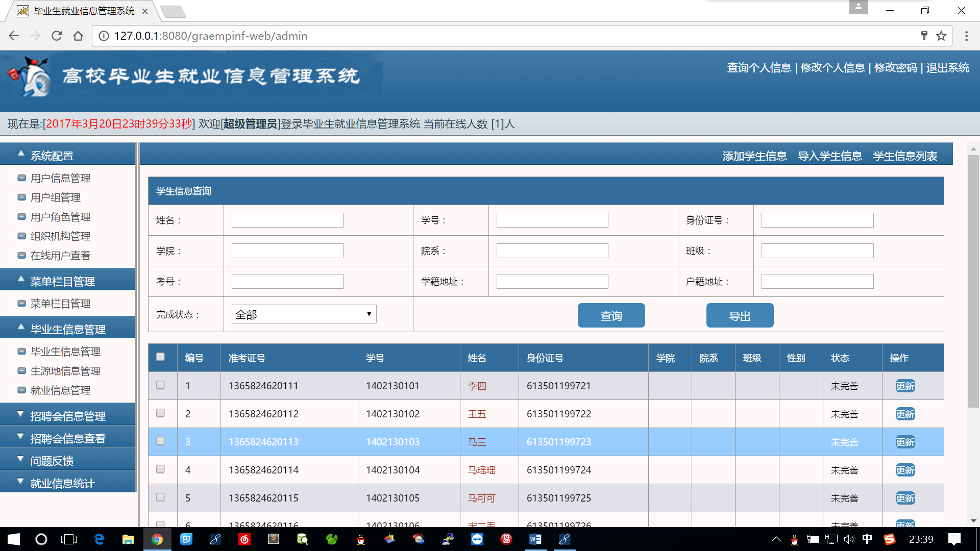Image resolution: width=980 pixels, height=551 pixels.
Task: Open 用户角色管理 in the sidebar
Action: [x=60, y=217]
